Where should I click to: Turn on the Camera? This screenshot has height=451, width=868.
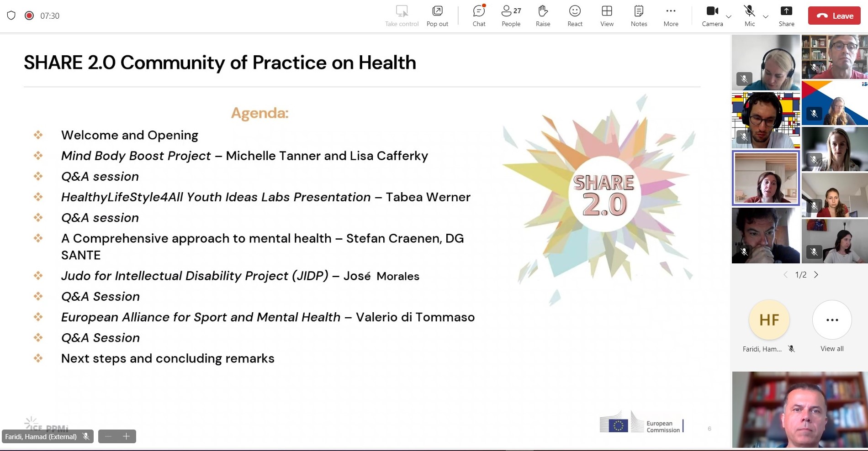point(712,16)
